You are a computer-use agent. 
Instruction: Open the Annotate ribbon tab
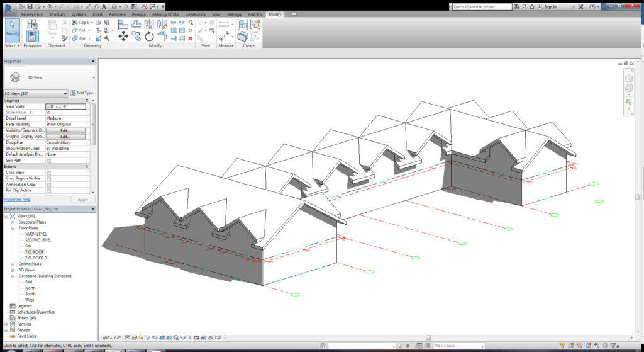click(117, 14)
